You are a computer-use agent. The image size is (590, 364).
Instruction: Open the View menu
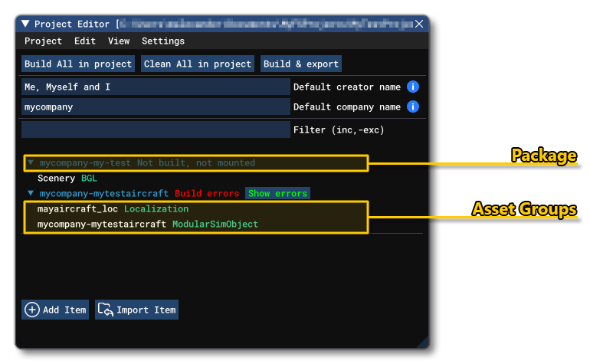[x=119, y=41]
